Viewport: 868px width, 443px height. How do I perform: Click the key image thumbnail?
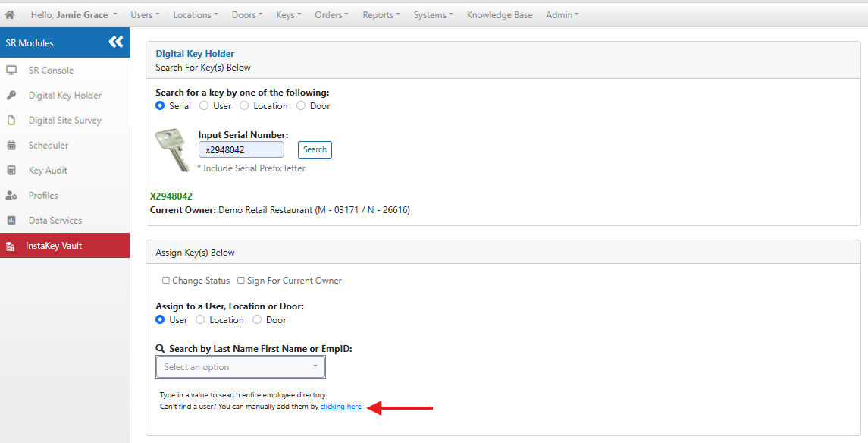pyautogui.click(x=172, y=150)
